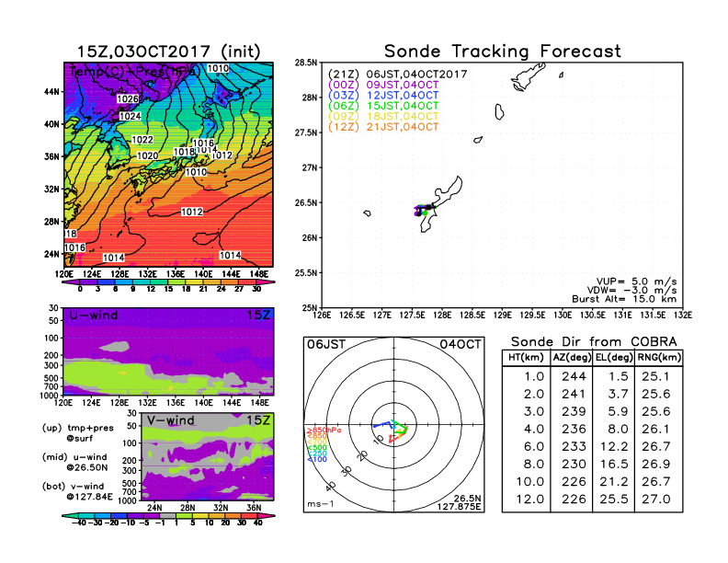
Task: Select yellow legend entry '(09Z) 18JST,04OCT'
Action: (x=383, y=116)
